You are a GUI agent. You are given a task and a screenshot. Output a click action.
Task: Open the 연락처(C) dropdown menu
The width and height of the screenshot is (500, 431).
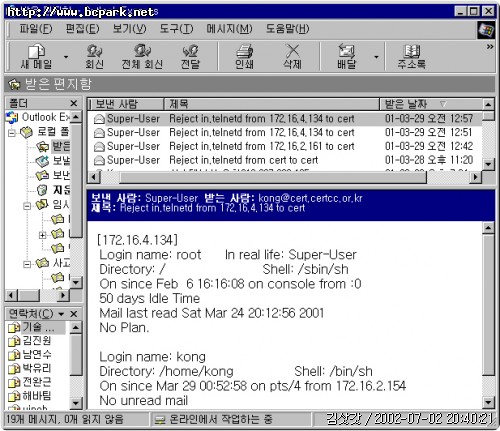coord(61,314)
